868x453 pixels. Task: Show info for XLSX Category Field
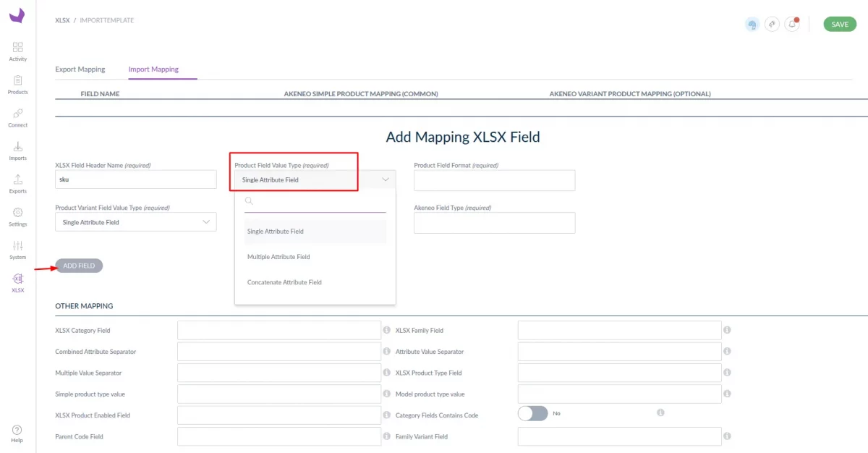tap(386, 330)
